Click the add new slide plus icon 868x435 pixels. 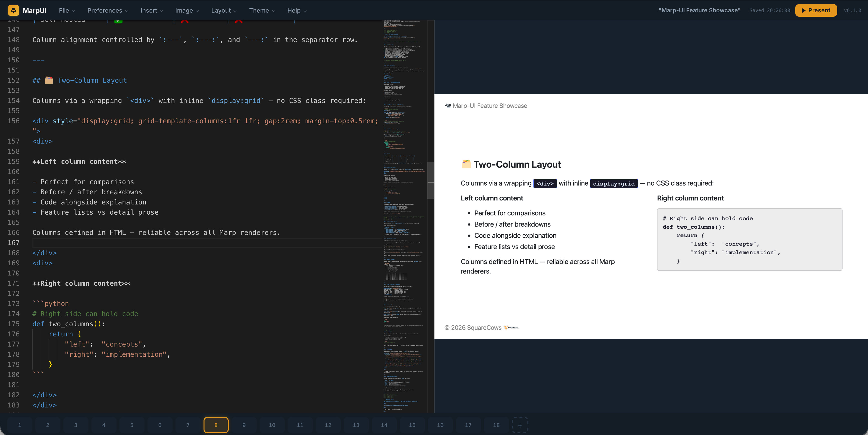[520, 425]
